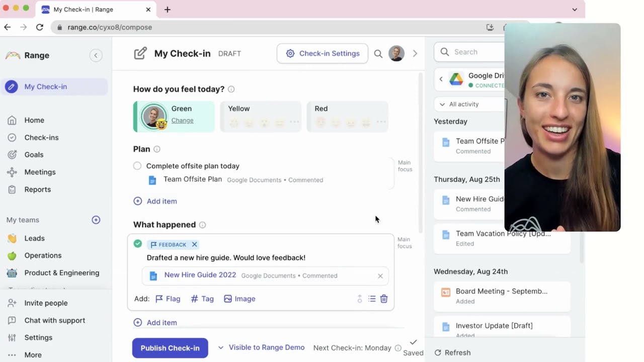Open My Check-in in the sidebar

pyautogui.click(x=54, y=86)
